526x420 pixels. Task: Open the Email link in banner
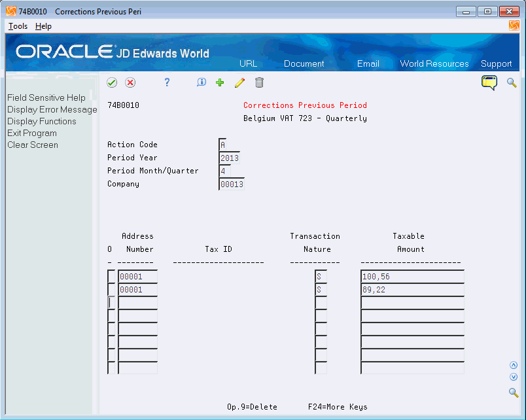coord(368,63)
